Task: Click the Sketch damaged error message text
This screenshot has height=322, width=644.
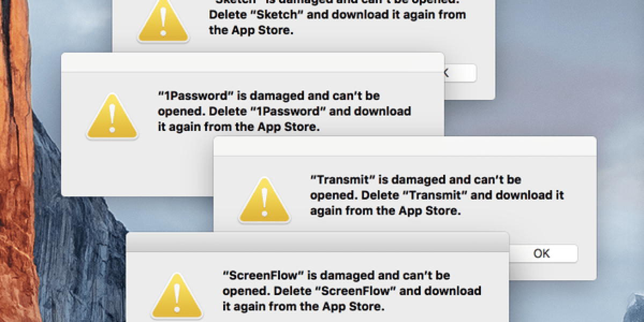Action: click(x=337, y=16)
